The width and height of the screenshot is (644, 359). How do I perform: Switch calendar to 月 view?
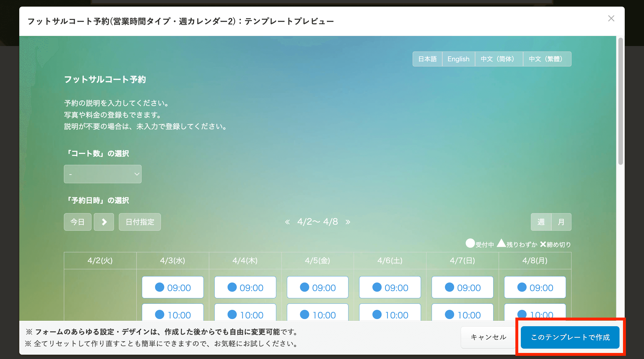coord(561,222)
